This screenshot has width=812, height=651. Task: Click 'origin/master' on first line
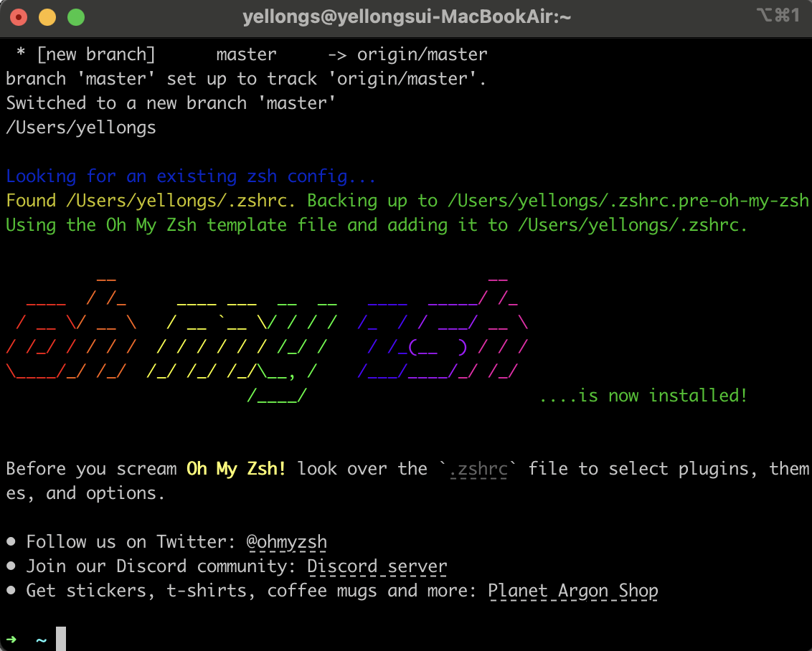tap(422, 54)
